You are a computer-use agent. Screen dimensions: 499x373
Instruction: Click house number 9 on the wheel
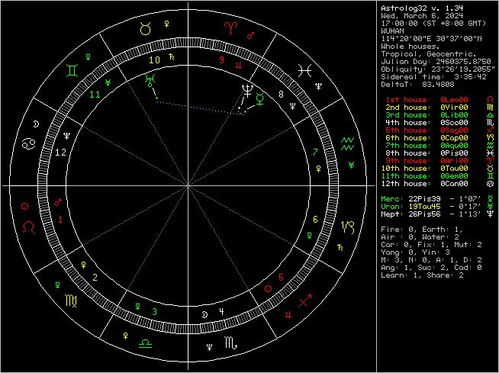coord(222,60)
